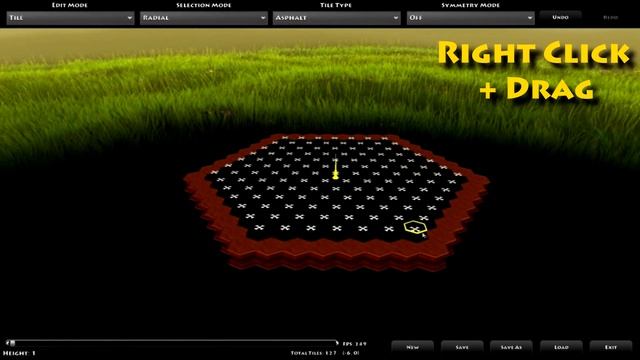This screenshot has height=360, width=640.
Task: Open the Edit Mode dropdown showing Tile
Action: (70, 18)
